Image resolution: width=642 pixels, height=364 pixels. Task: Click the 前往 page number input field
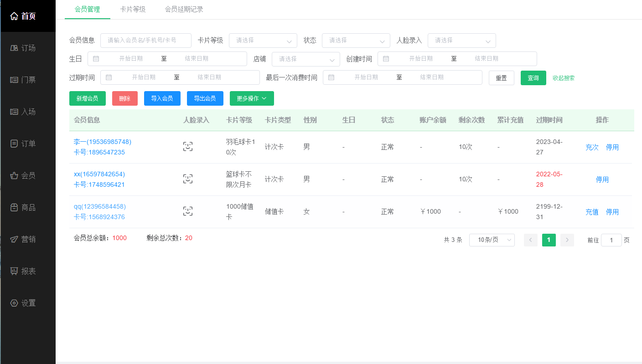(x=611, y=240)
